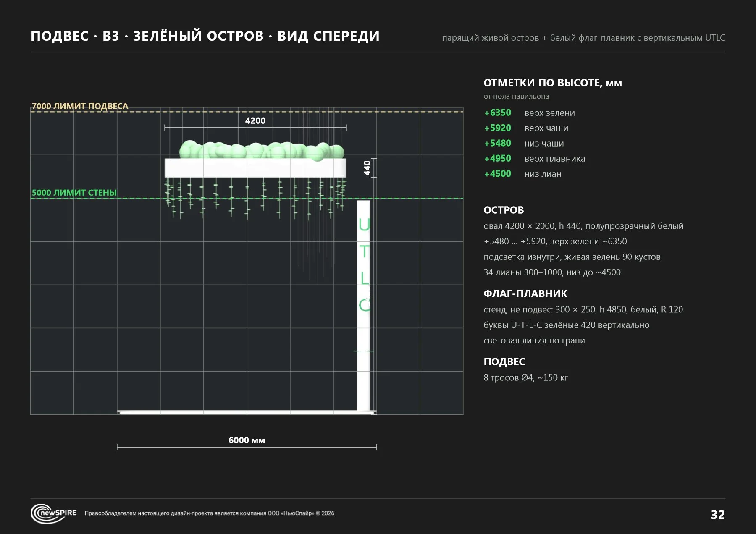Click the '5000 ЛИМИТ СТЕНЫ' label
The width and height of the screenshot is (756, 534).
[74, 193]
